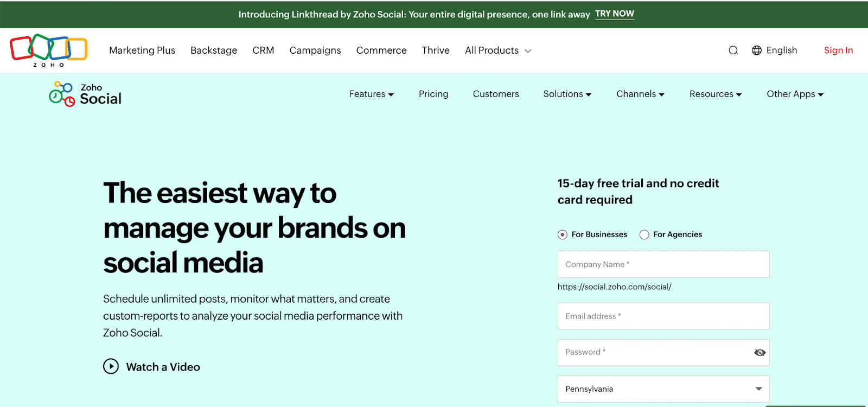Click the Linkthread announcement banner text
This screenshot has height=407, width=868.
414,15
